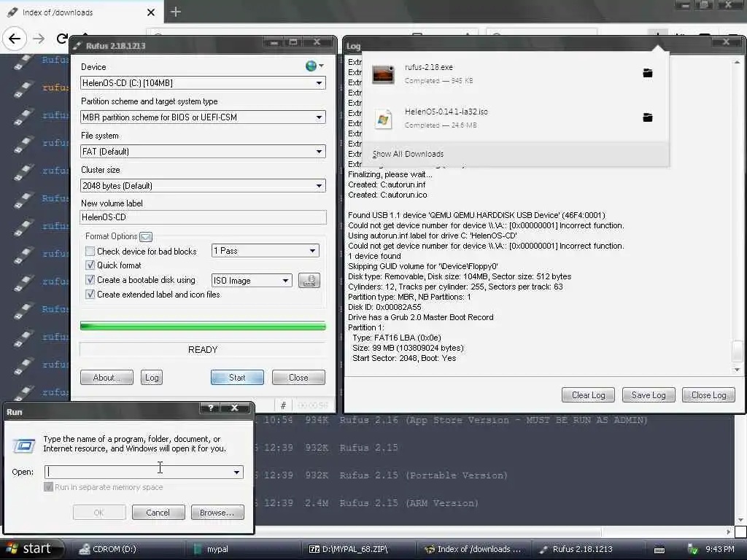Click the Run dialog Open text field
This screenshot has width=747, height=560.
(x=138, y=472)
